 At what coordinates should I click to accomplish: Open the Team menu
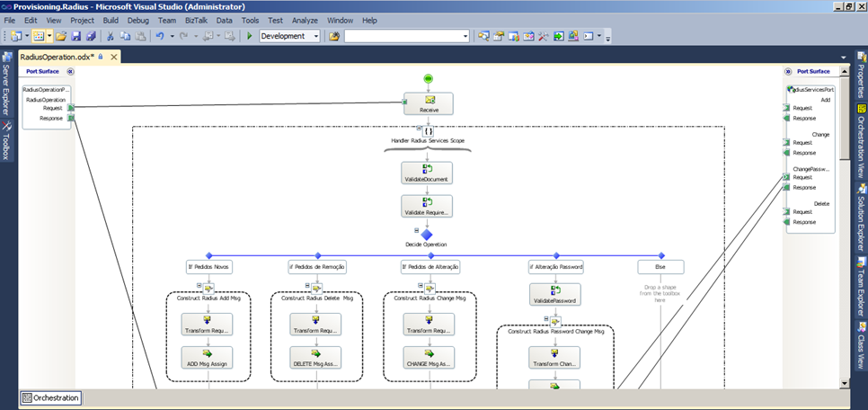pos(167,21)
